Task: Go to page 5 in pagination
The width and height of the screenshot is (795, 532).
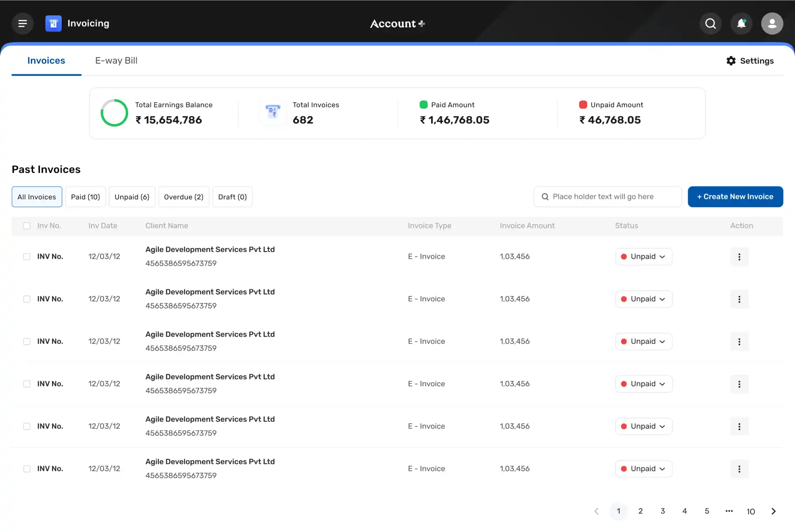Action: click(x=707, y=511)
